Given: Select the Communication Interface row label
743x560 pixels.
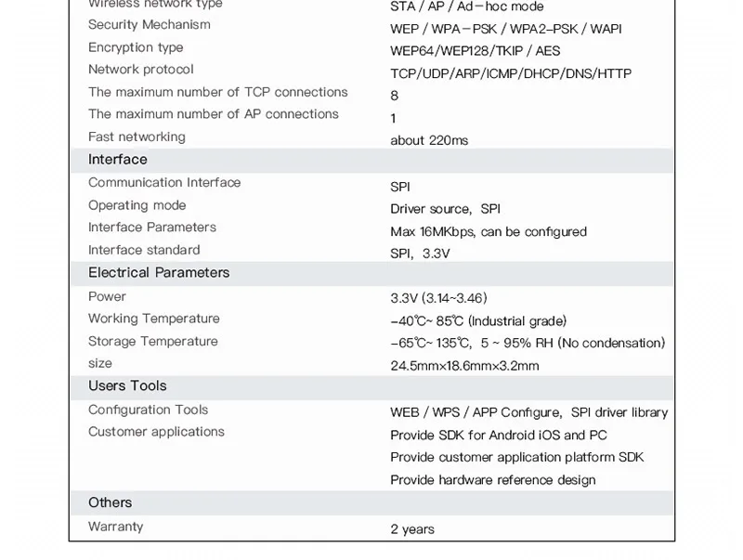Looking at the screenshot, I should coord(164,182).
